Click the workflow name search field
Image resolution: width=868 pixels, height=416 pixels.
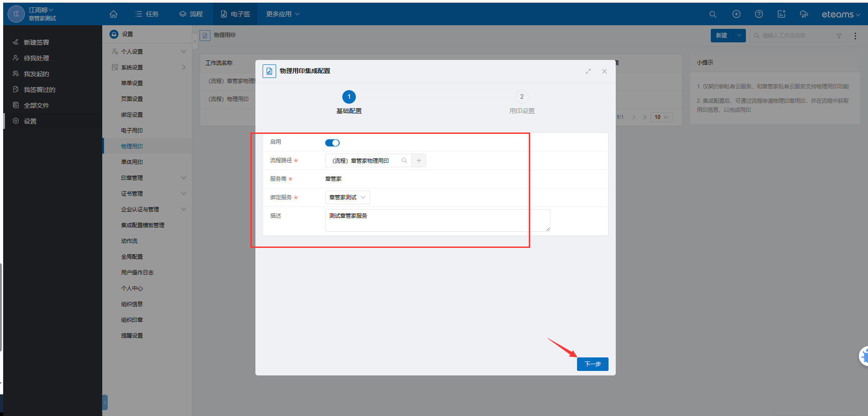click(791, 36)
